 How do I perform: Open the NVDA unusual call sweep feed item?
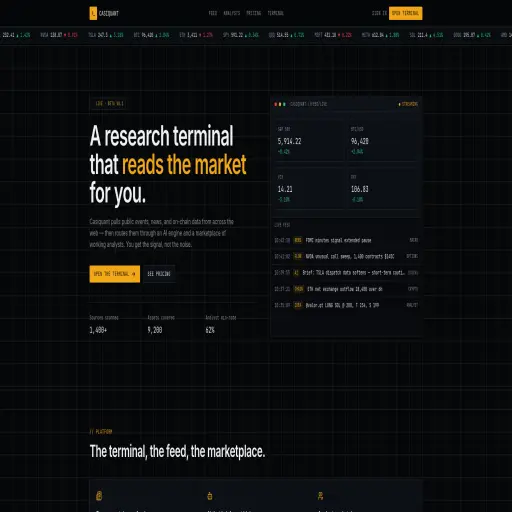pyautogui.click(x=346, y=256)
